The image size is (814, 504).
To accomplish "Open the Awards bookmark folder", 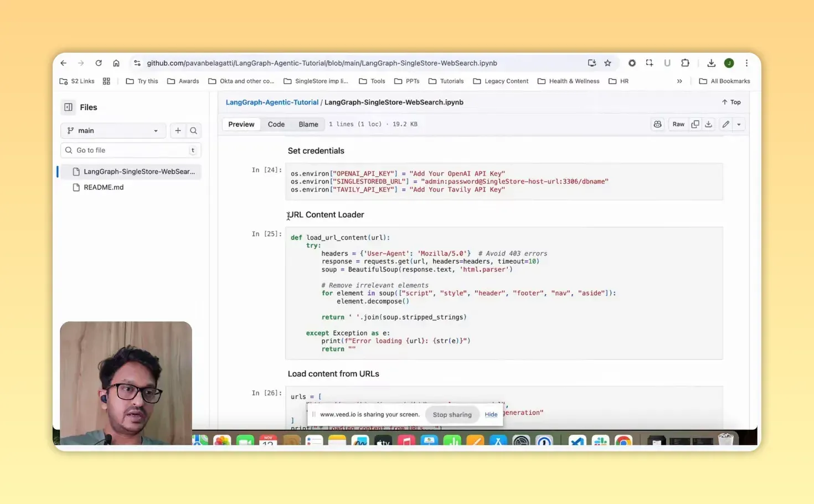I will coord(183,81).
